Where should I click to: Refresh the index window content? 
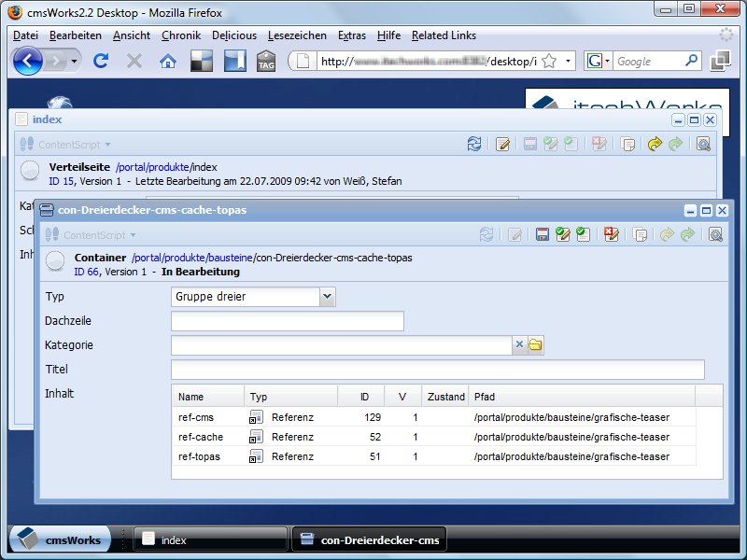point(474,144)
